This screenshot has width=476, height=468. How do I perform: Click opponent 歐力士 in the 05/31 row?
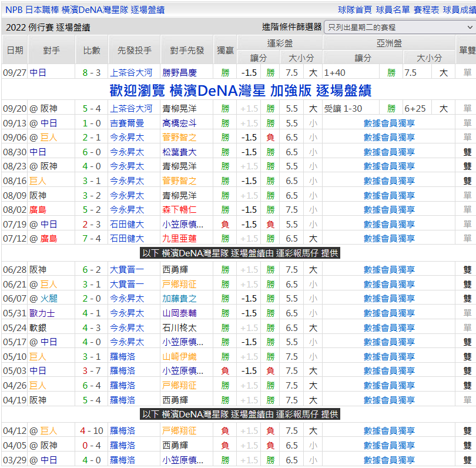pos(42,313)
